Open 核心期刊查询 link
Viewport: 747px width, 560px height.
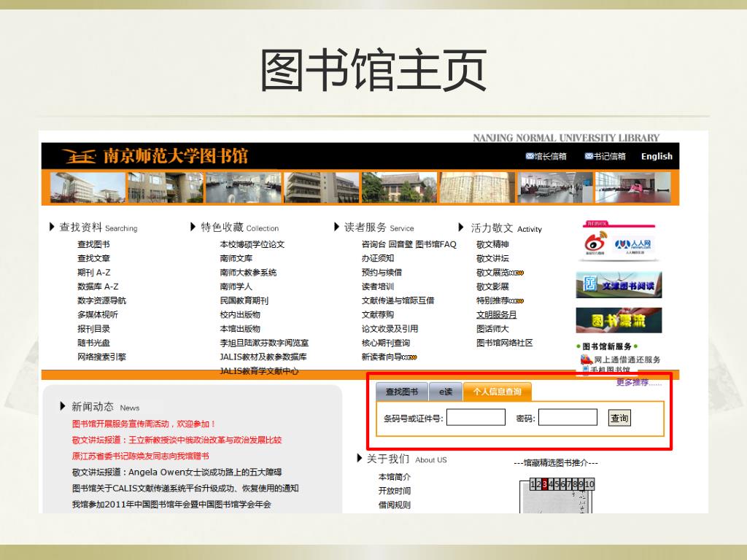386,343
